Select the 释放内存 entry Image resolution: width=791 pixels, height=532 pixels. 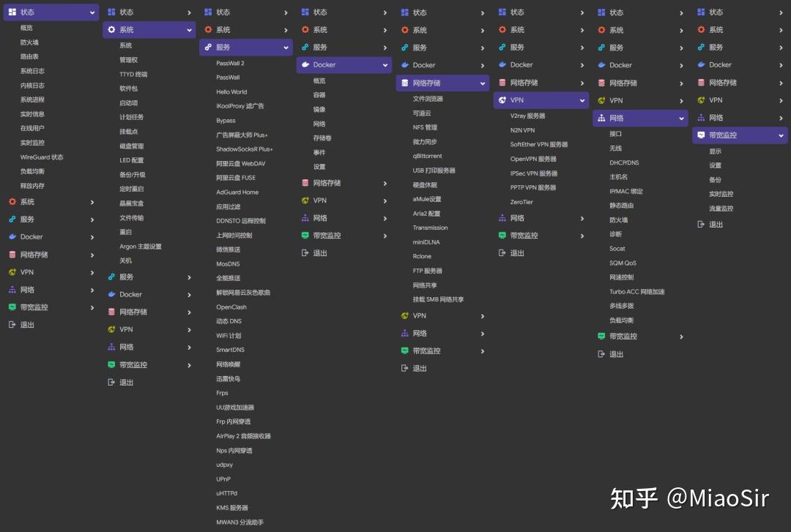coord(32,186)
